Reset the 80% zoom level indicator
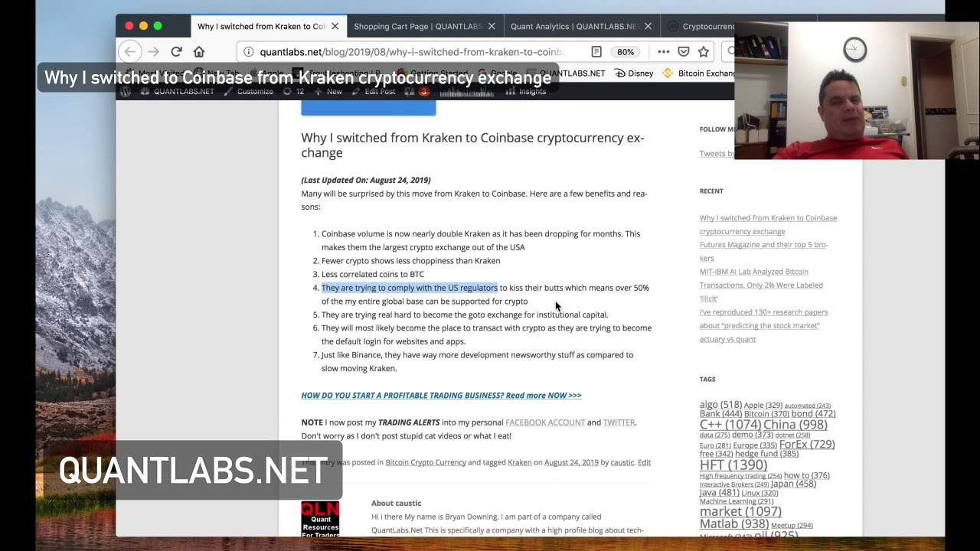980x551 pixels. (x=626, y=52)
